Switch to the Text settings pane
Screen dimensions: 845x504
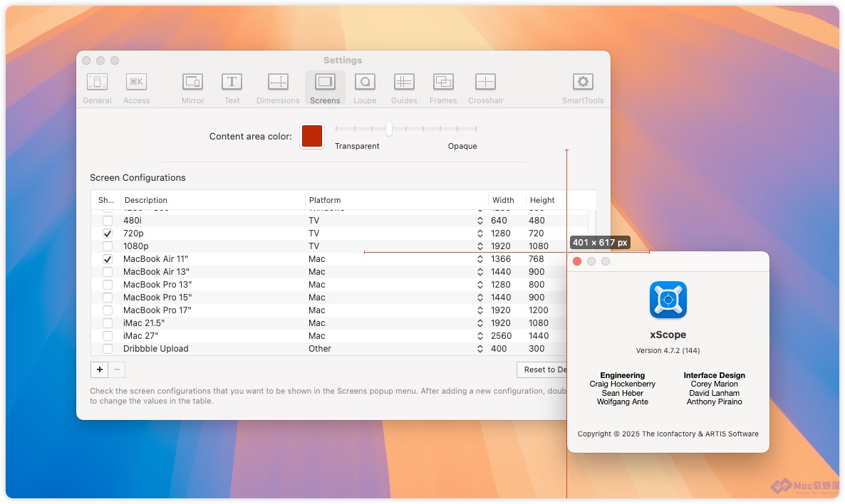pos(232,89)
